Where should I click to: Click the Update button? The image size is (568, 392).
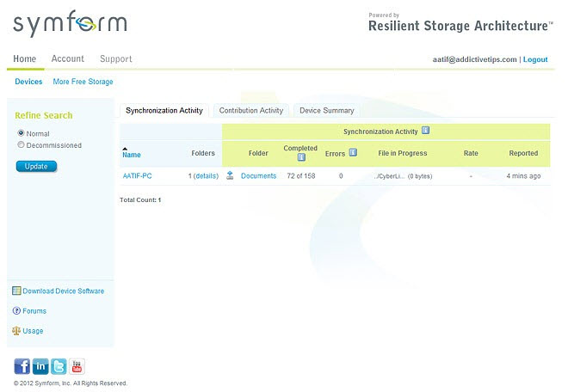36,166
